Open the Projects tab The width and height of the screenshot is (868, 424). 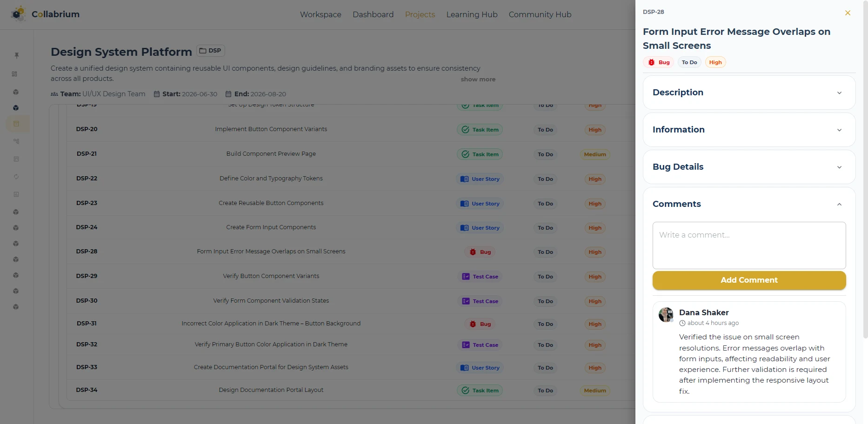420,14
